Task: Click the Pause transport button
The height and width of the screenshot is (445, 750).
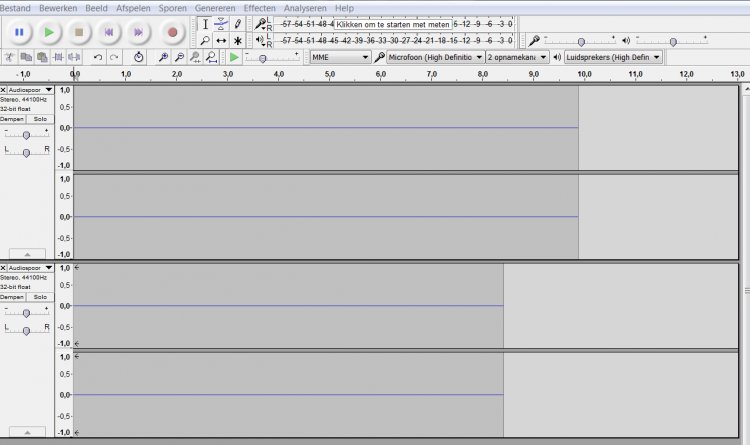Action: (19, 32)
